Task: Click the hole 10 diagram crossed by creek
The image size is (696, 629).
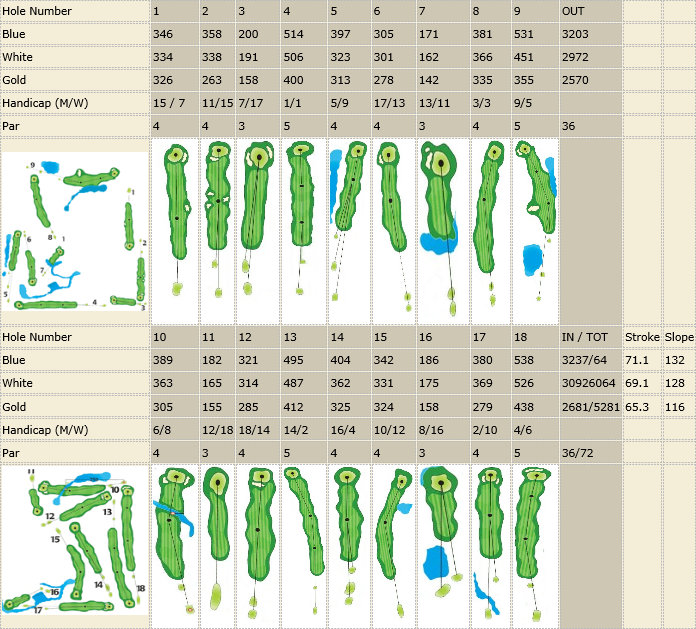Action: coord(175,545)
